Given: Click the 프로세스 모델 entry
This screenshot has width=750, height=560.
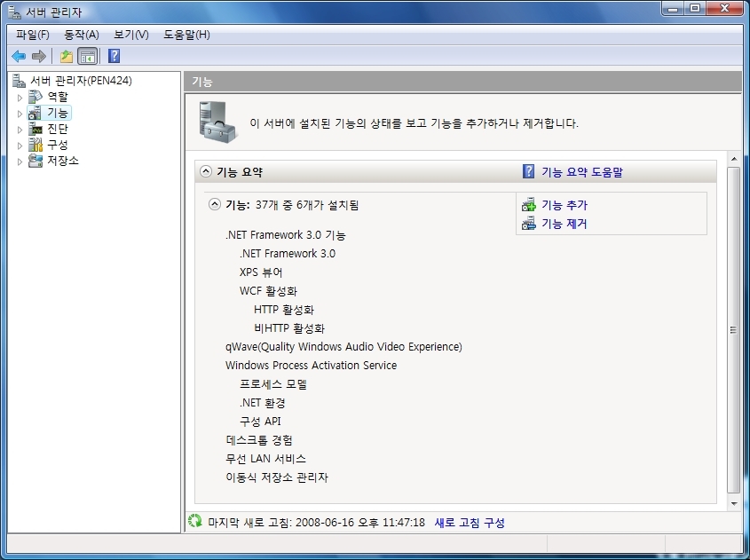Looking at the screenshot, I should [x=273, y=384].
